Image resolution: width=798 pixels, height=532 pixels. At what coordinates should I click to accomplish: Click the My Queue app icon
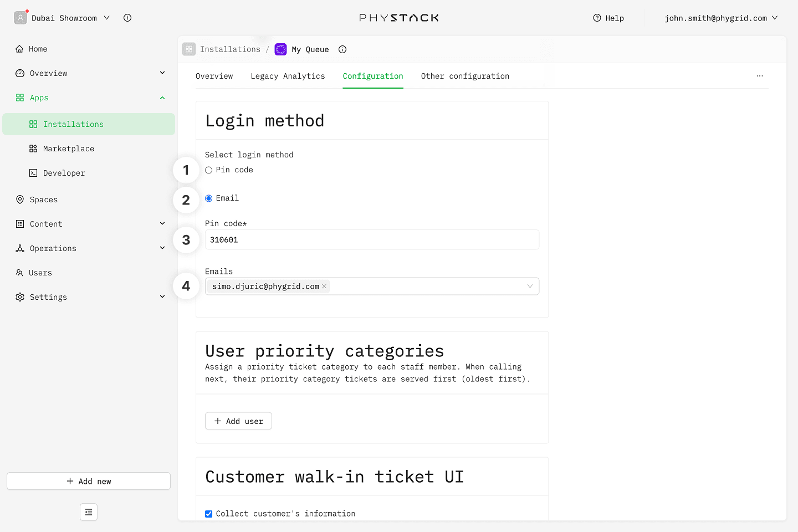(x=281, y=49)
